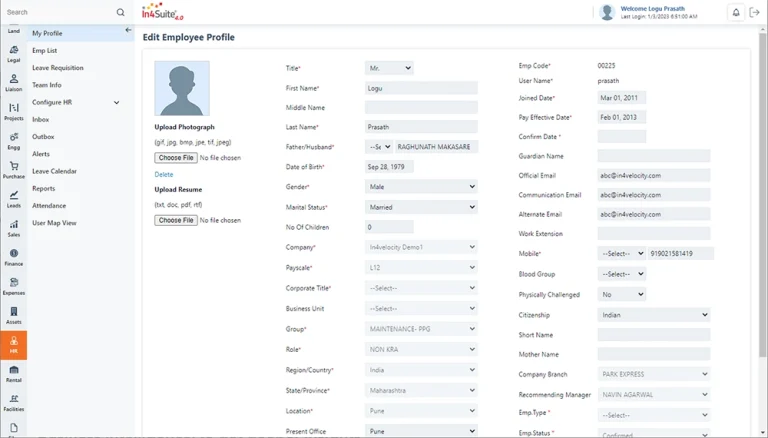Image resolution: width=768 pixels, height=438 pixels.
Task: Open Emp List menu item
Action: [45, 50]
